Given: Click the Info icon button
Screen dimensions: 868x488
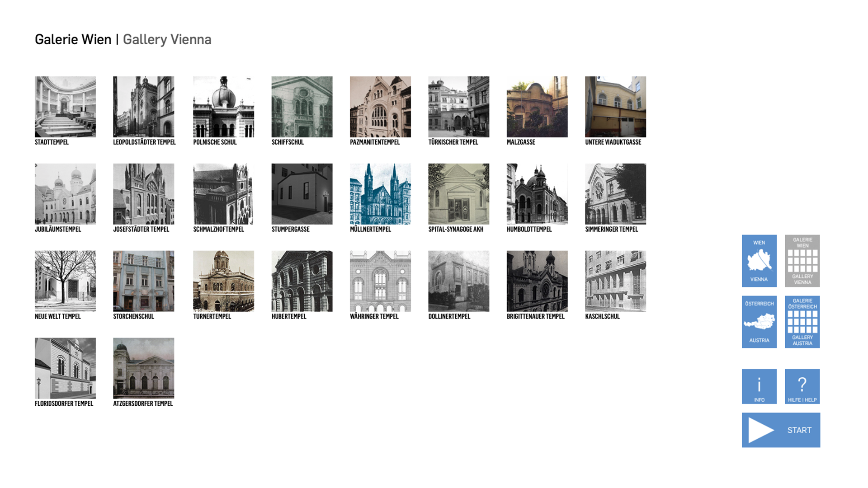Looking at the screenshot, I should (759, 386).
